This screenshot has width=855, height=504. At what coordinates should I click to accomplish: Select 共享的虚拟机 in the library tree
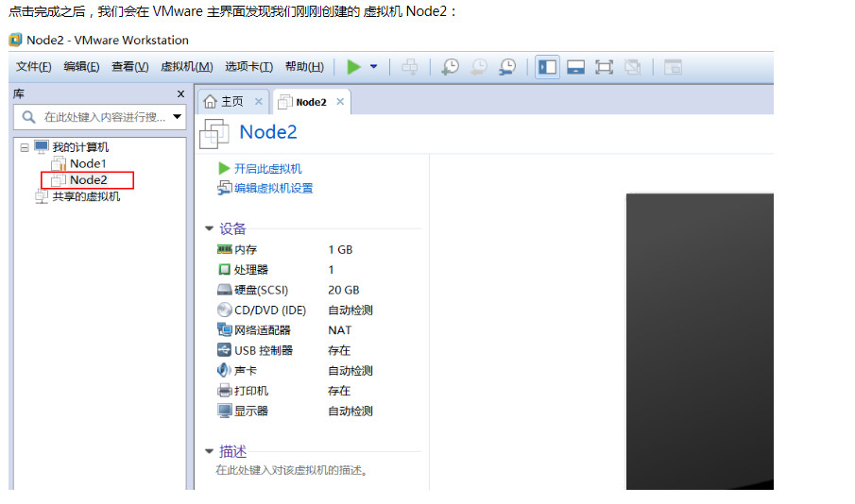coord(86,196)
